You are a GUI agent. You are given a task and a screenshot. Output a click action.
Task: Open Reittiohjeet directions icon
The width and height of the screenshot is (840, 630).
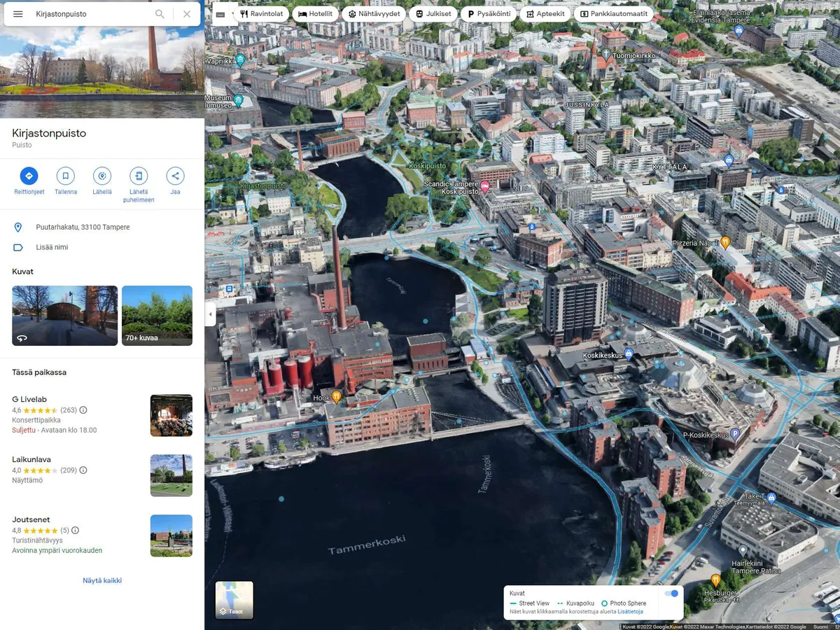tap(29, 176)
